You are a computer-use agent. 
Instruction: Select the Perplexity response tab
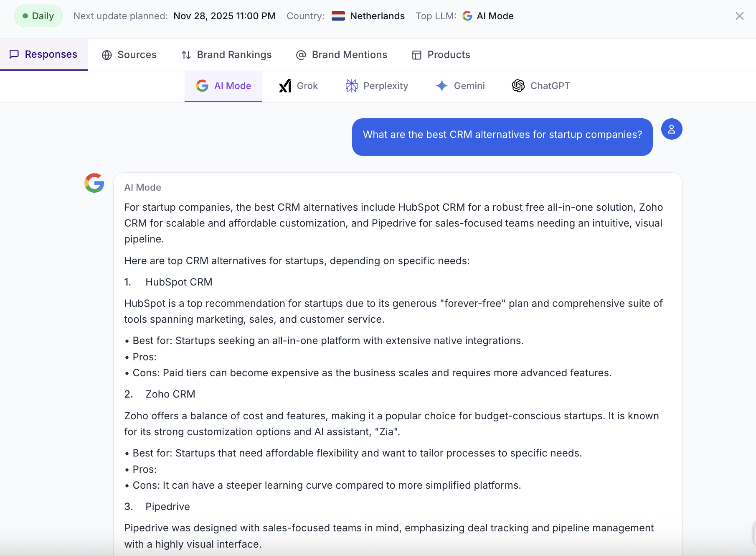385,86
